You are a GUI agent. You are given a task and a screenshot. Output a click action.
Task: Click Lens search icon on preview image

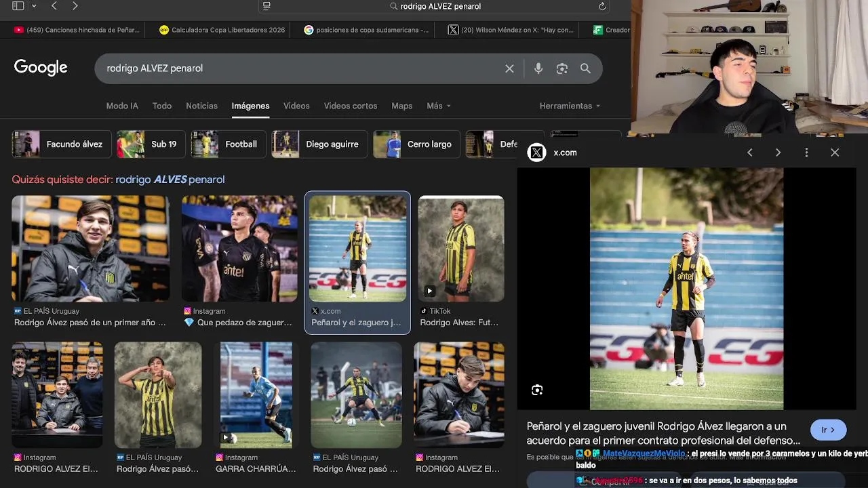coord(537,390)
